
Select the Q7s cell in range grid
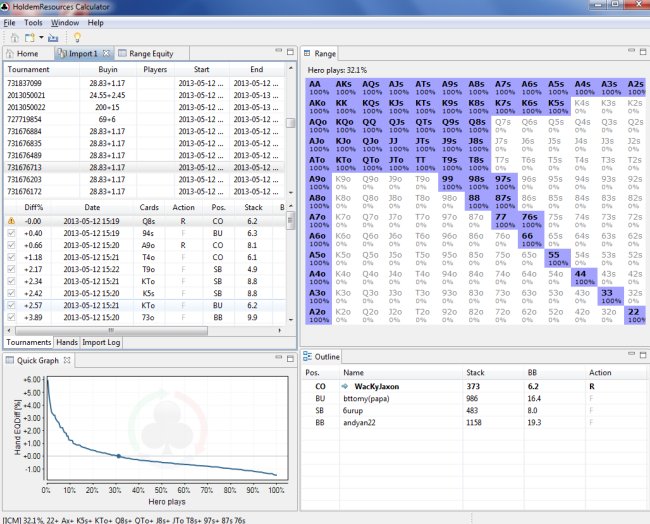tap(503, 125)
